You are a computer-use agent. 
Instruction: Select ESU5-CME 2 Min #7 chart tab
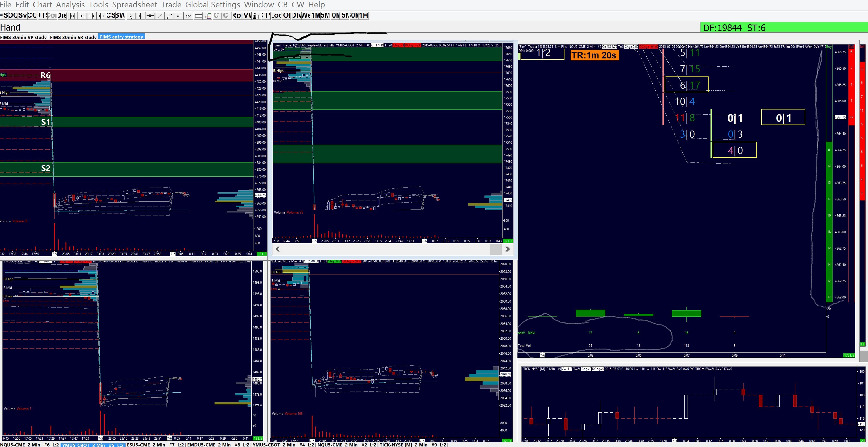(155, 445)
